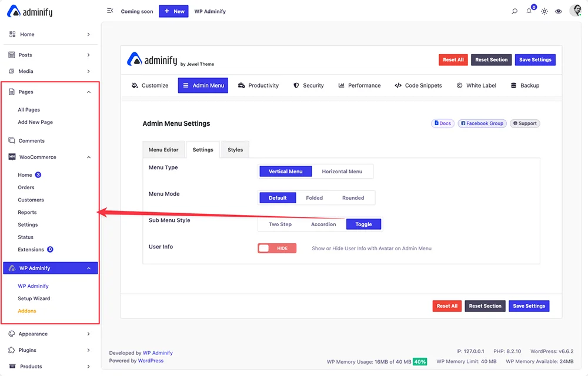Click the WP Adminify sidebar icon
Viewport: 588px width, 376px height.
click(12, 268)
